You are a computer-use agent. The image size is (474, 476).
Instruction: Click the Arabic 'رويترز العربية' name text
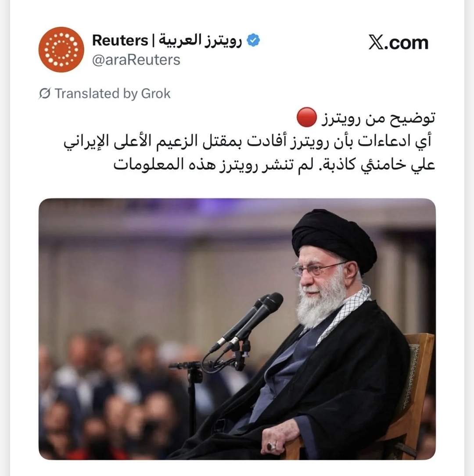201,41
